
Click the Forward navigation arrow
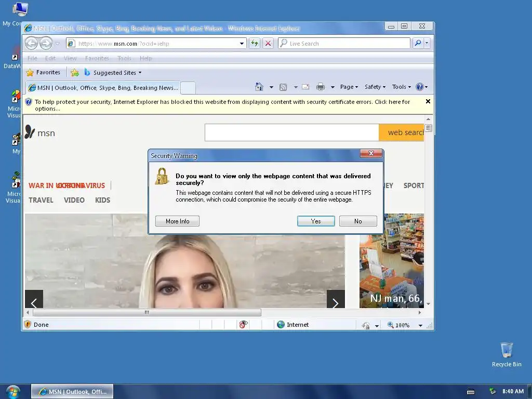pos(46,43)
